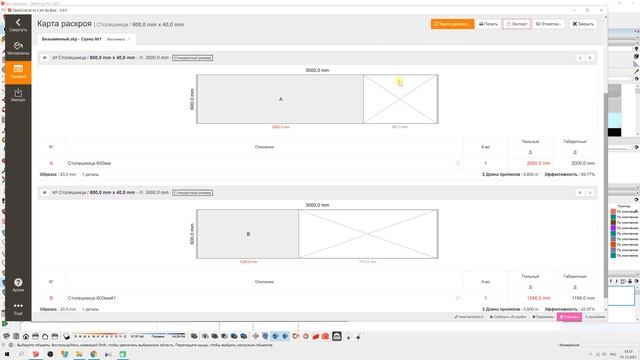Select the purple color swatch in the tags list
Viewport: 640px width, 360px height.
(613, 228)
